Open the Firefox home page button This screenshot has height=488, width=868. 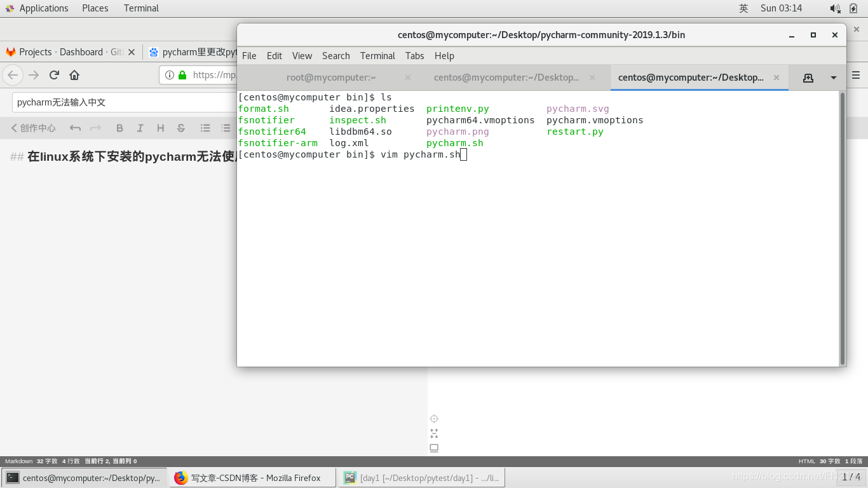pyautogui.click(x=74, y=75)
